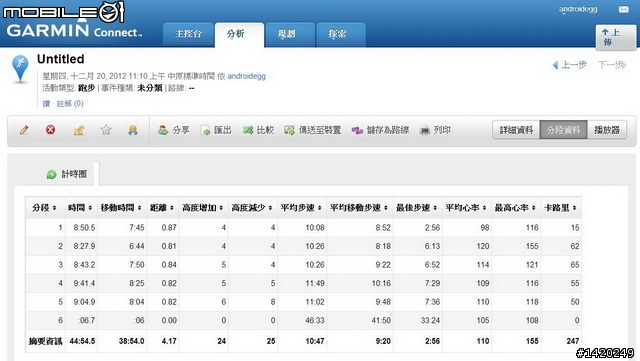Click lap 5 time 9:04.9
This screenshot has height=361, width=640.
84,302
